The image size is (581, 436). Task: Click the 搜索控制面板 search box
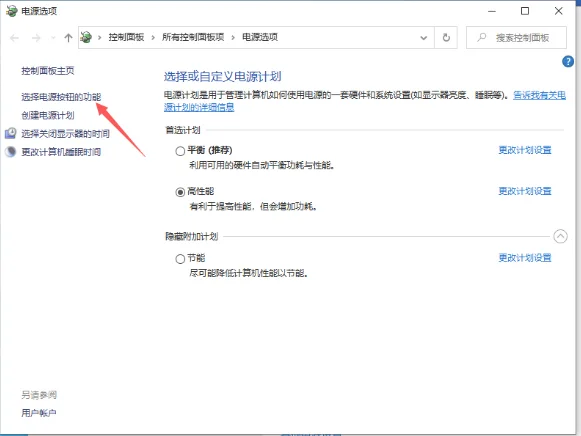point(516,37)
